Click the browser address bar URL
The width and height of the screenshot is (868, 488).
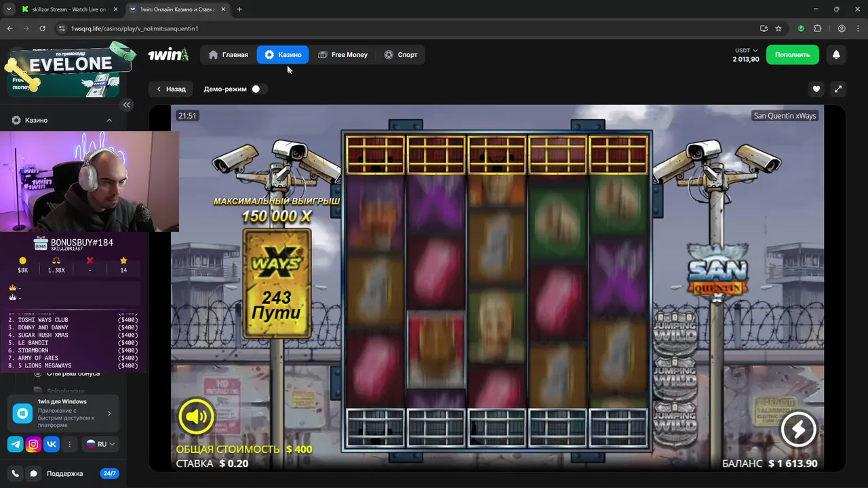(134, 28)
